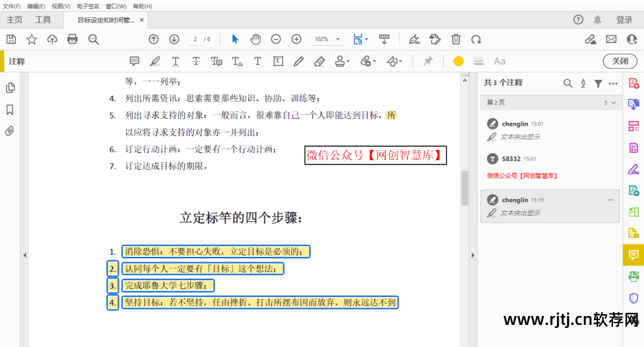This screenshot has height=347, width=644.
Task: Choose the selection arrow tool
Action: pyautogui.click(x=235, y=39)
